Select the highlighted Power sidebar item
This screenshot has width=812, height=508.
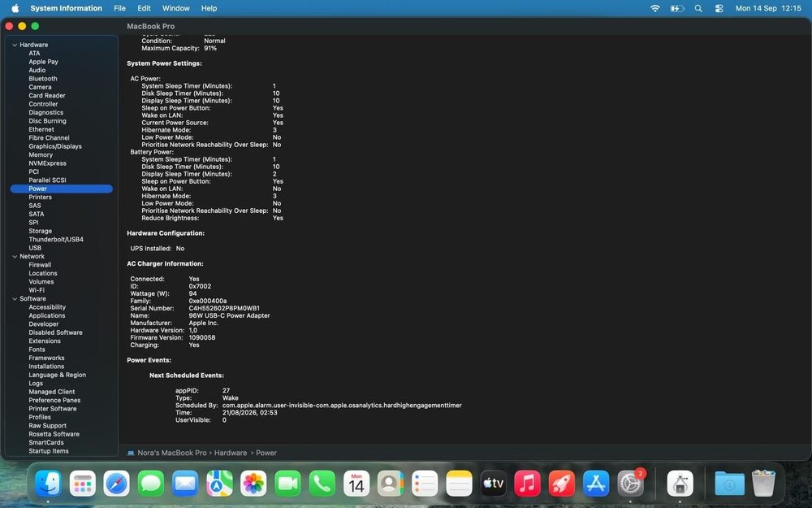click(x=61, y=189)
